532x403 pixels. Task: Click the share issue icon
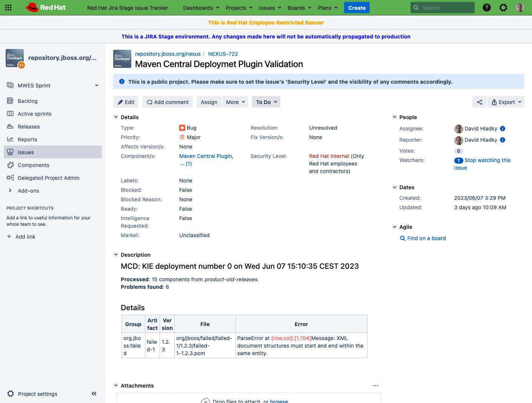pos(480,102)
